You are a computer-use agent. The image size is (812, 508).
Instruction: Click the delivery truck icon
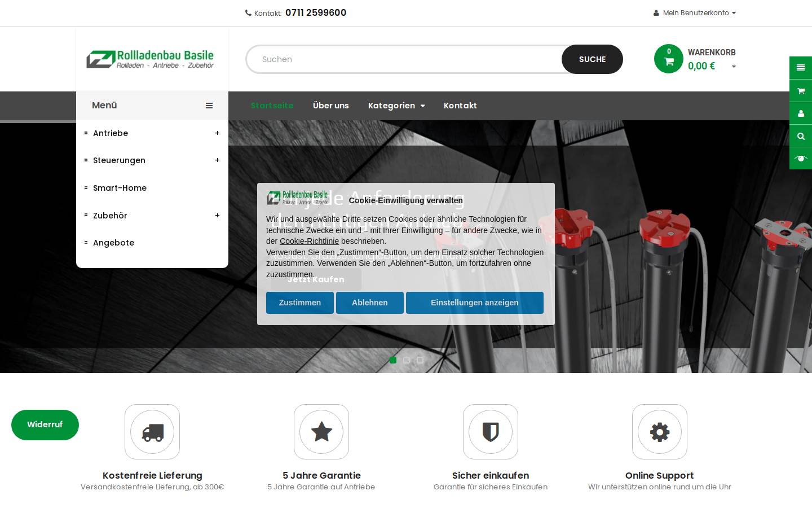pos(152,432)
